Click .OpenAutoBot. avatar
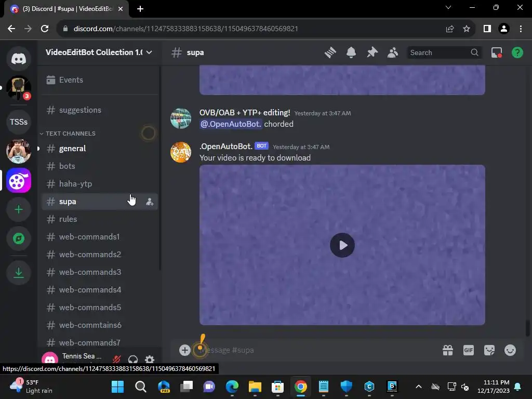 (180, 152)
